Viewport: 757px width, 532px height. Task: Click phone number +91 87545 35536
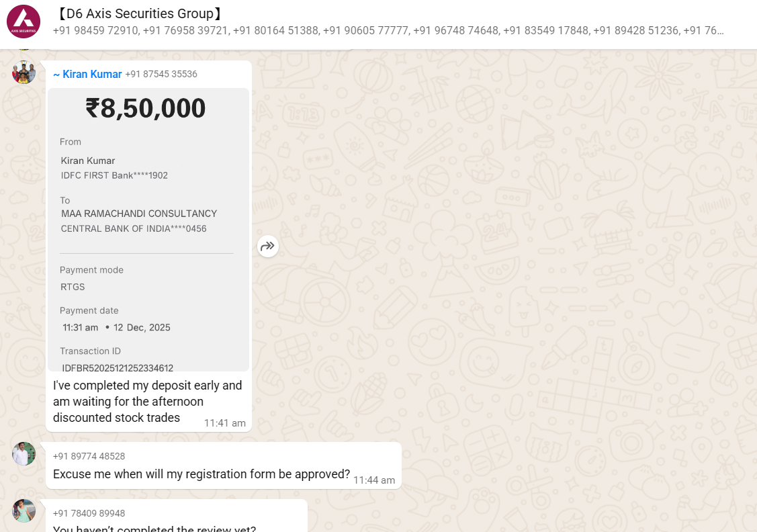161,75
